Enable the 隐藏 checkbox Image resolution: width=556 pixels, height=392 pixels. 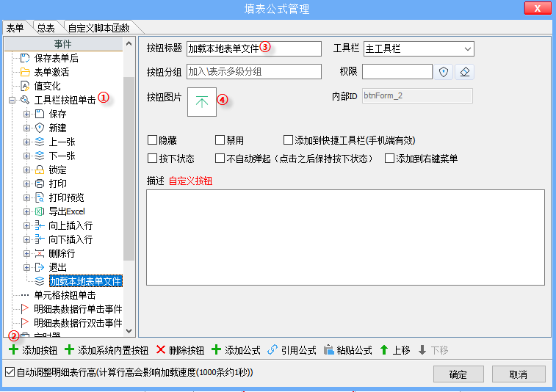[153, 140]
